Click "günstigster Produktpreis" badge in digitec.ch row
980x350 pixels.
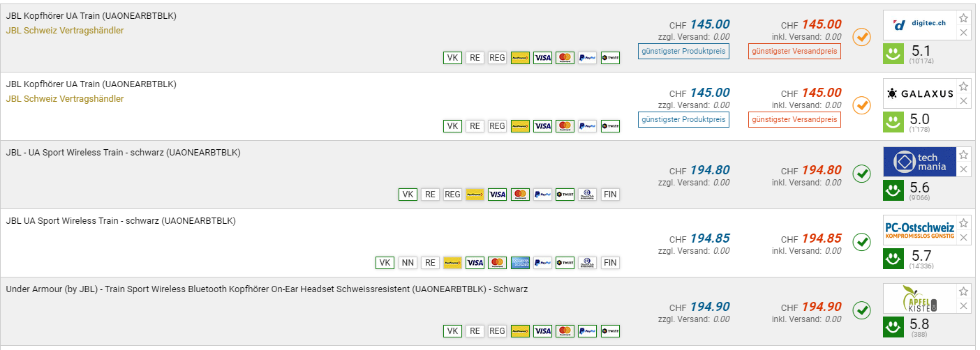(x=683, y=51)
